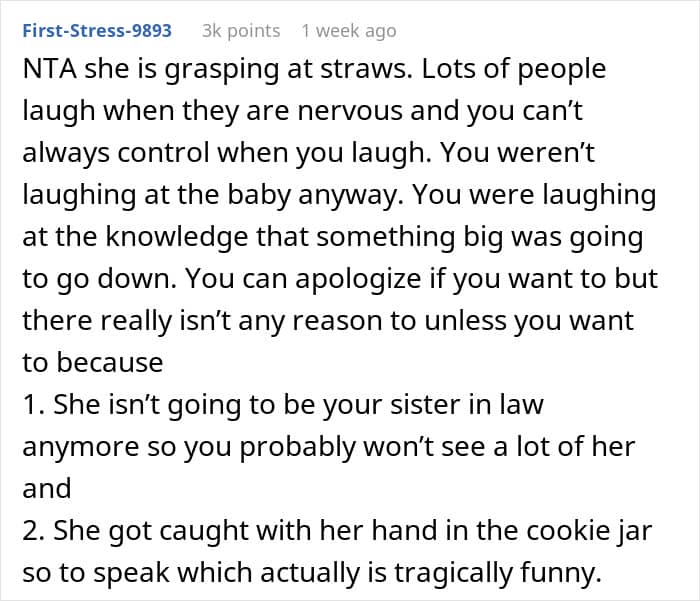The image size is (700, 601).
Task: Click the line beginning there really isn't any reason
Action: tap(328, 321)
